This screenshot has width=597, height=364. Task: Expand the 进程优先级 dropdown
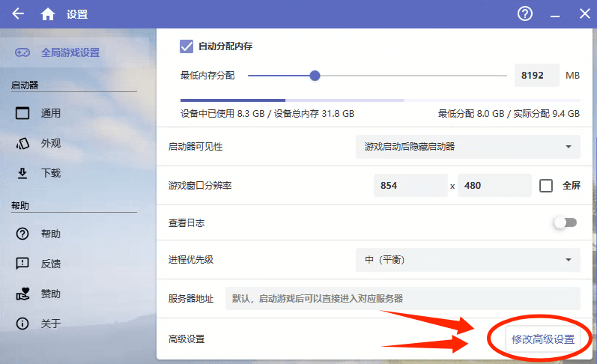tap(468, 260)
